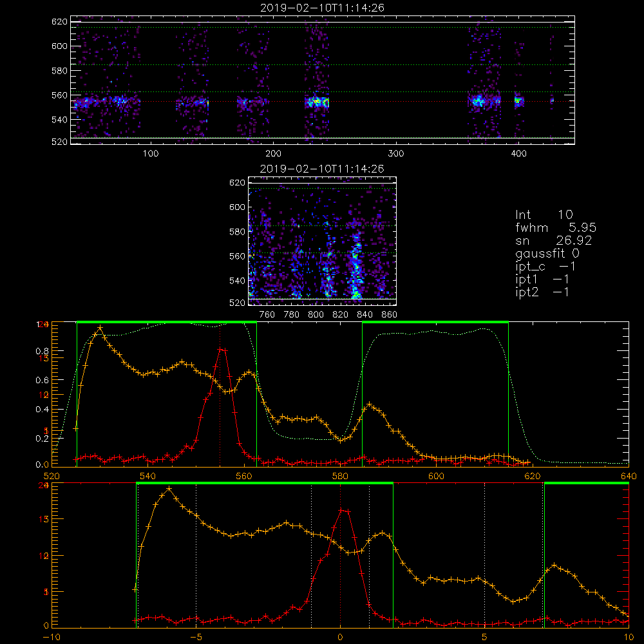This screenshot has height=644, width=644.
Task: Click the 0.6 y-axis label on profile plot
Action: (43, 381)
